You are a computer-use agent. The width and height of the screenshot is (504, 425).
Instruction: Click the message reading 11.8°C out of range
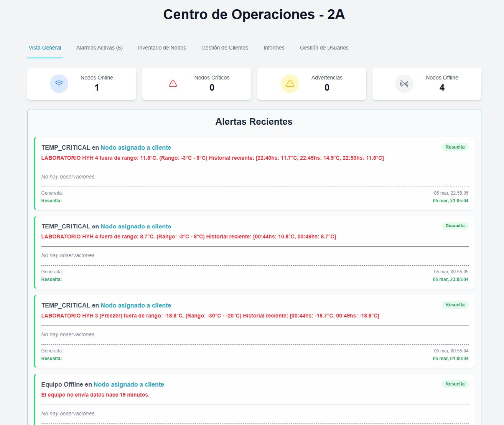212,158
